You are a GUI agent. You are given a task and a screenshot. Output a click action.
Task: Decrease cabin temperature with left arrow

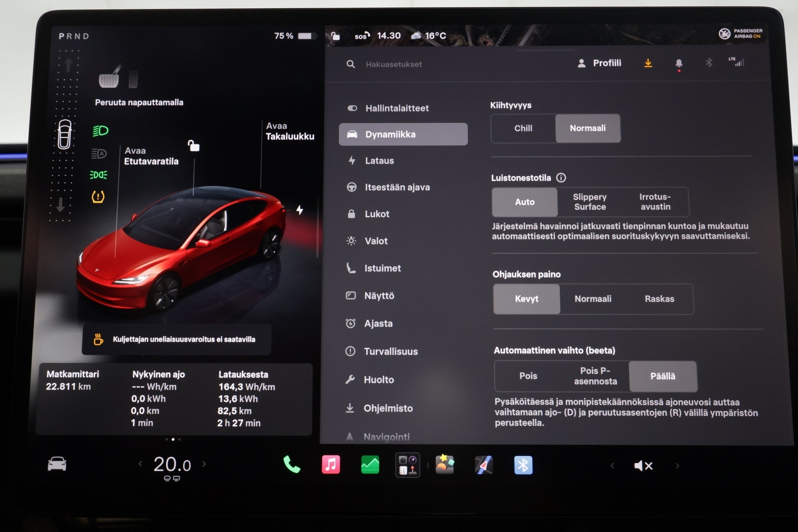coord(140,464)
